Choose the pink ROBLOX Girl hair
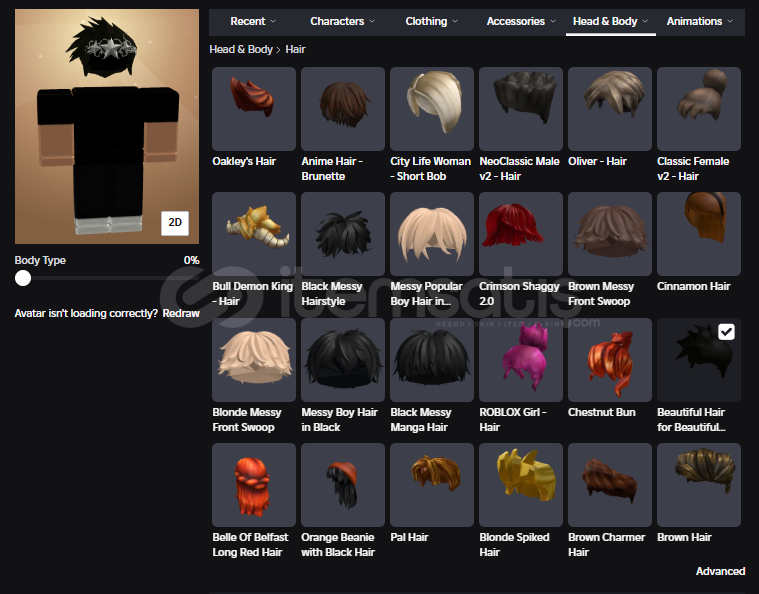This screenshot has width=759, height=594. tap(521, 360)
